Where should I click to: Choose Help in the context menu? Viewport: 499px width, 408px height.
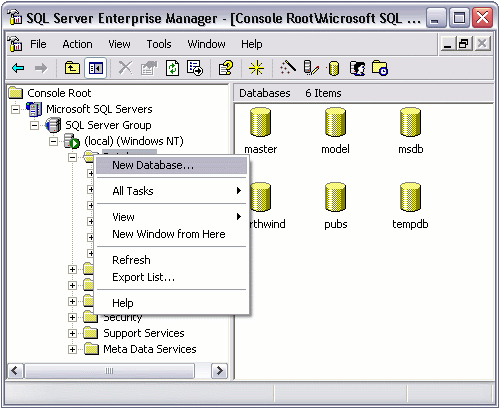(171, 303)
